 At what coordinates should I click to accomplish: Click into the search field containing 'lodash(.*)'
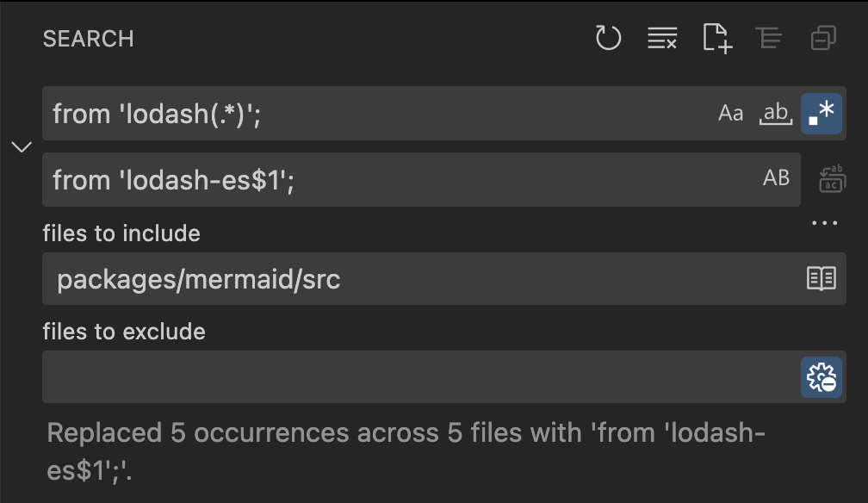(370, 113)
